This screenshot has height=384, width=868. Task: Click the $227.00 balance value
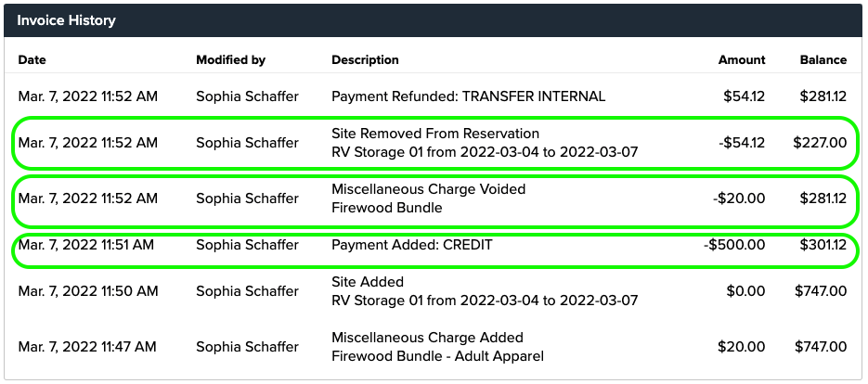pos(820,143)
